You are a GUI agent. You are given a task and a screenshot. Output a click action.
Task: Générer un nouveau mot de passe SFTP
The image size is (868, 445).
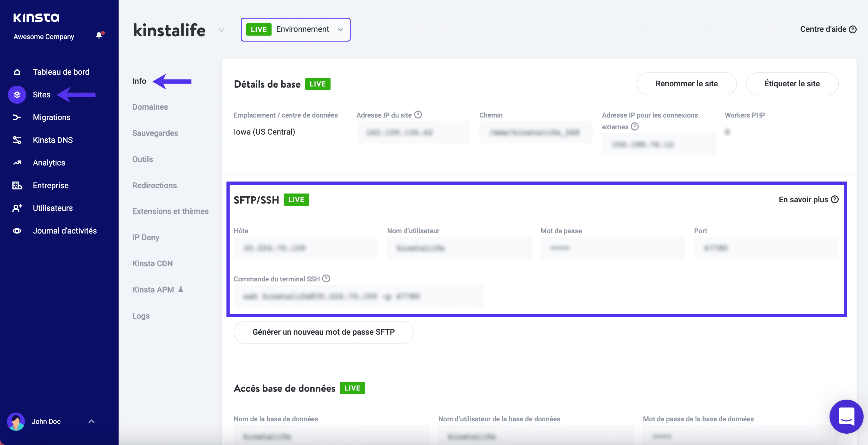coord(323,332)
